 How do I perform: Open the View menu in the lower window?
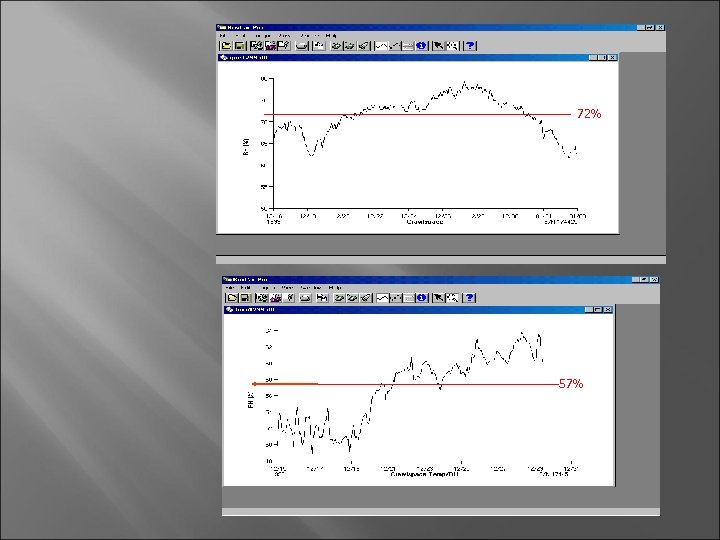tap(287, 287)
